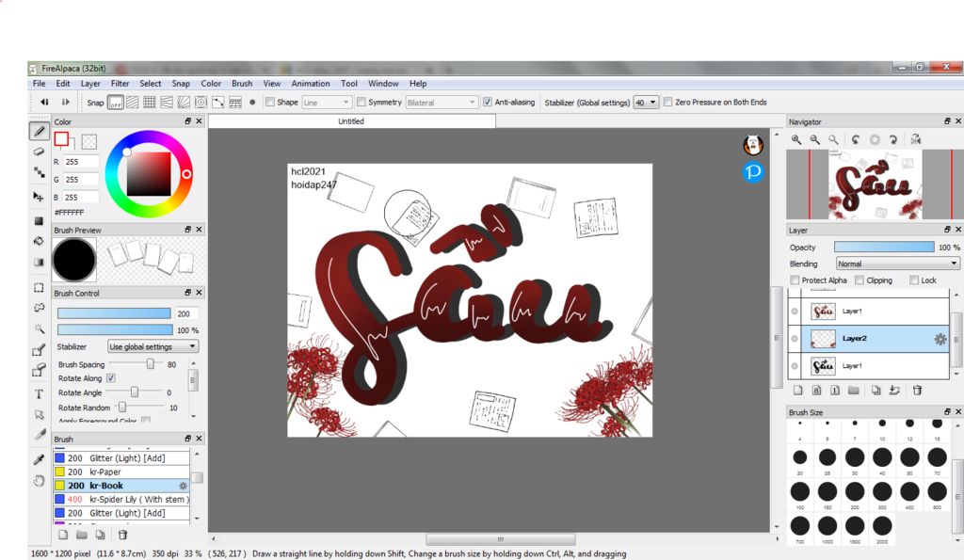
Task: Select the Move tool
Action: [39, 197]
